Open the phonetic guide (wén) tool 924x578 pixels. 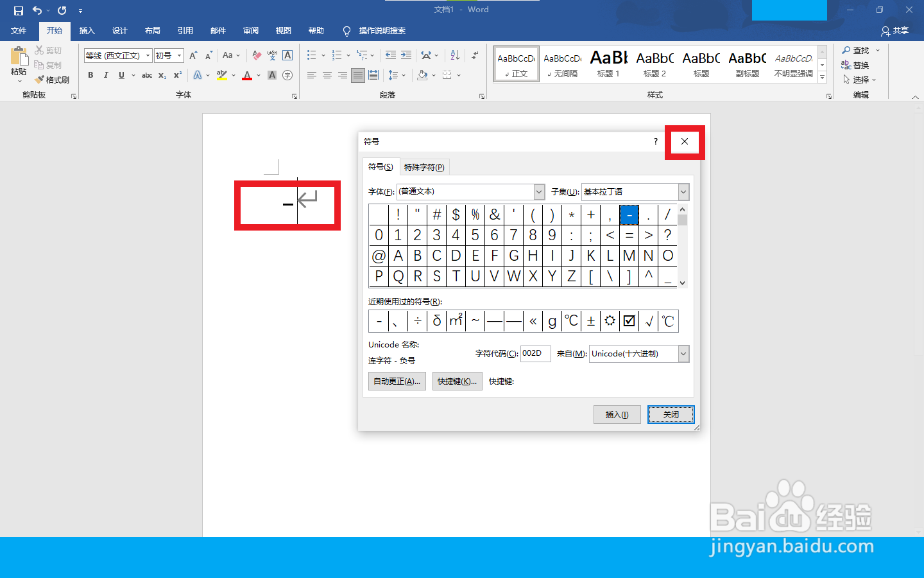[272, 55]
